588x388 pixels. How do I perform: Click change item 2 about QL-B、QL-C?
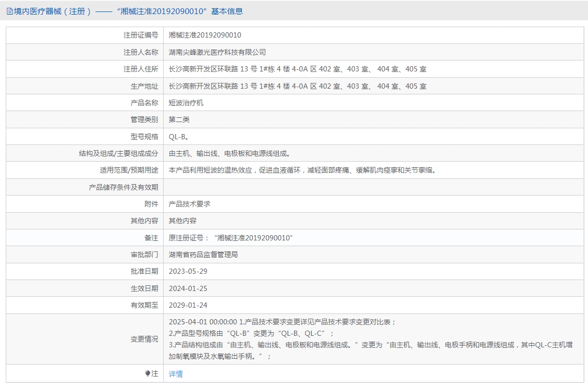[251, 334]
